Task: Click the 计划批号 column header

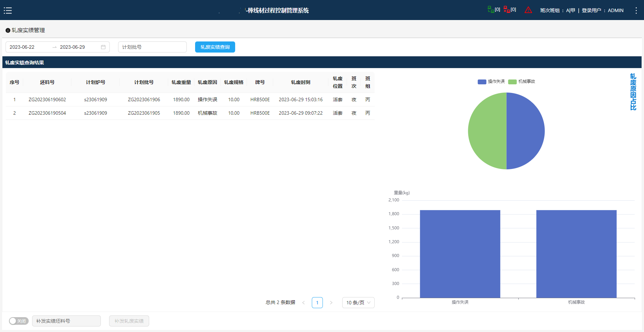Action: [x=144, y=82]
